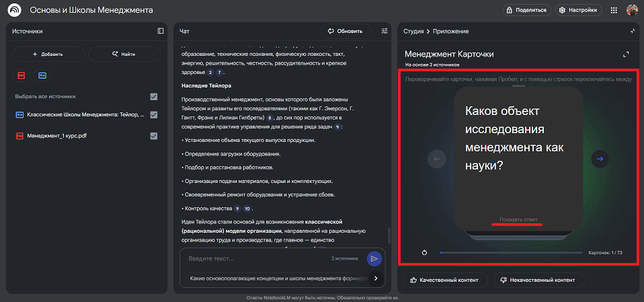Open chat settings sliders icon
Screen dimensions: 644x302
pyautogui.click(x=385, y=31)
